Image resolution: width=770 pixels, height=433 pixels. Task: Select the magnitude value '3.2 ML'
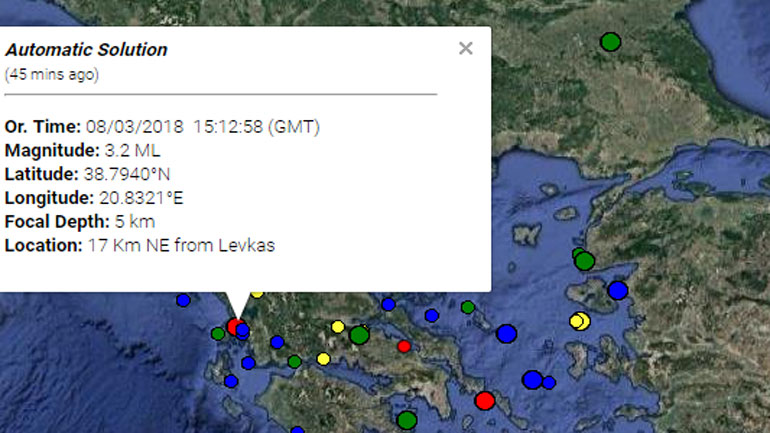tap(133, 150)
